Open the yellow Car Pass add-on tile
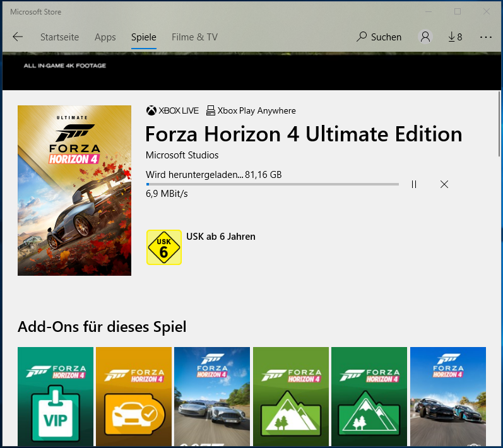 pyautogui.click(x=134, y=396)
